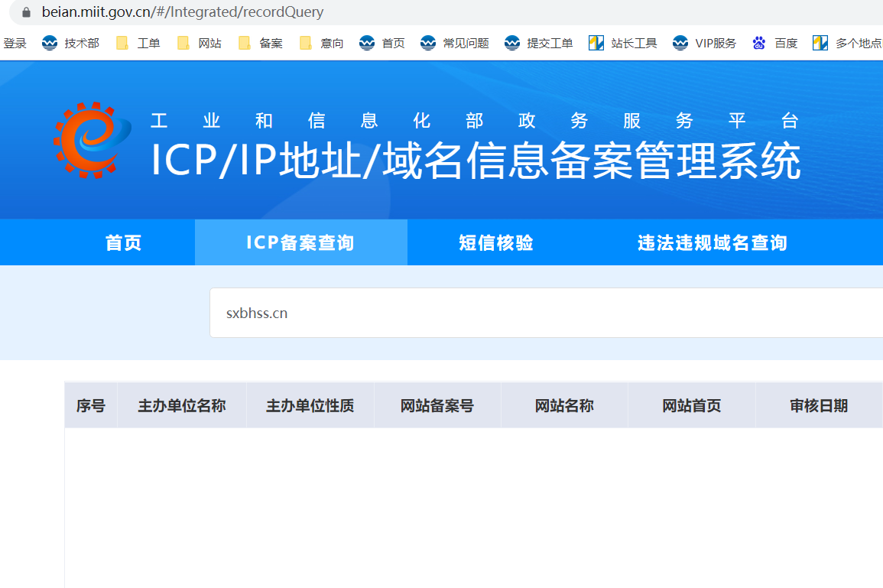Image resolution: width=883 pixels, height=588 pixels.
Task: Click the padlock icon in address bar
Action: (x=27, y=12)
